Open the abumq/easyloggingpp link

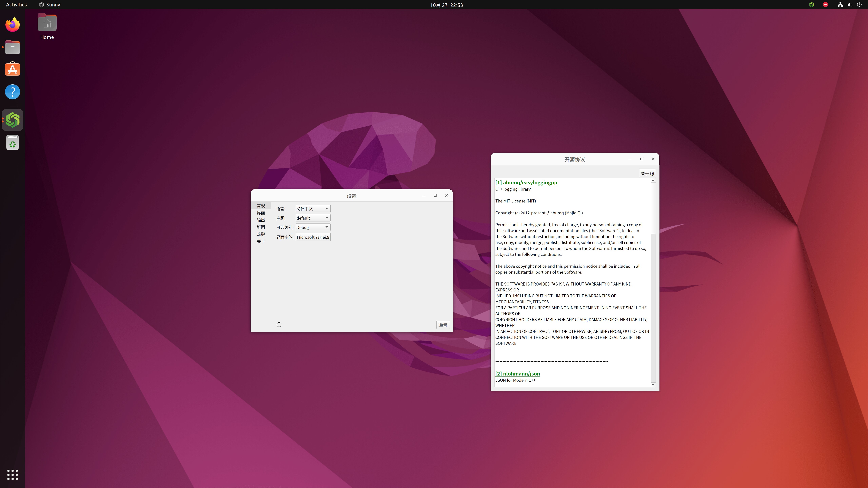click(526, 182)
